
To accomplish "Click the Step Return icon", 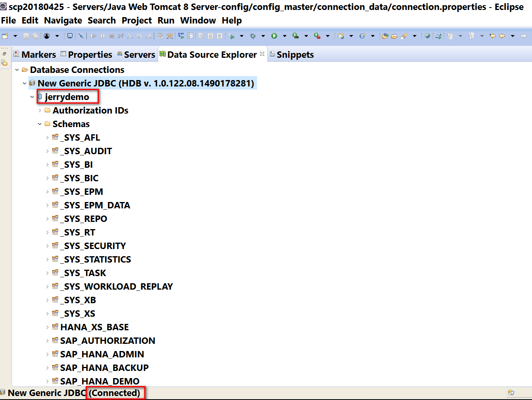I will pos(148,36).
